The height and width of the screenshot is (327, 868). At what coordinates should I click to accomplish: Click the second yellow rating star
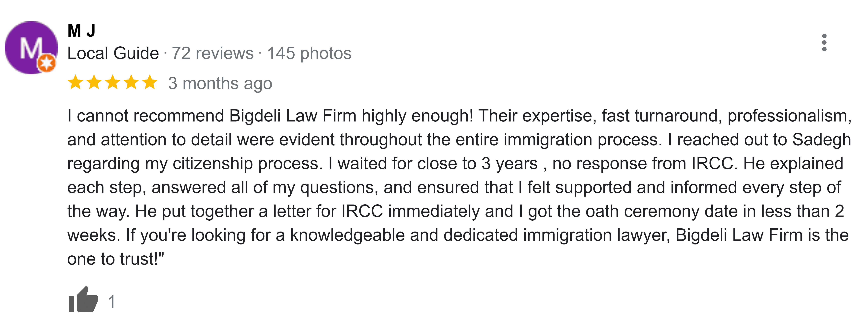coord(94,83)
